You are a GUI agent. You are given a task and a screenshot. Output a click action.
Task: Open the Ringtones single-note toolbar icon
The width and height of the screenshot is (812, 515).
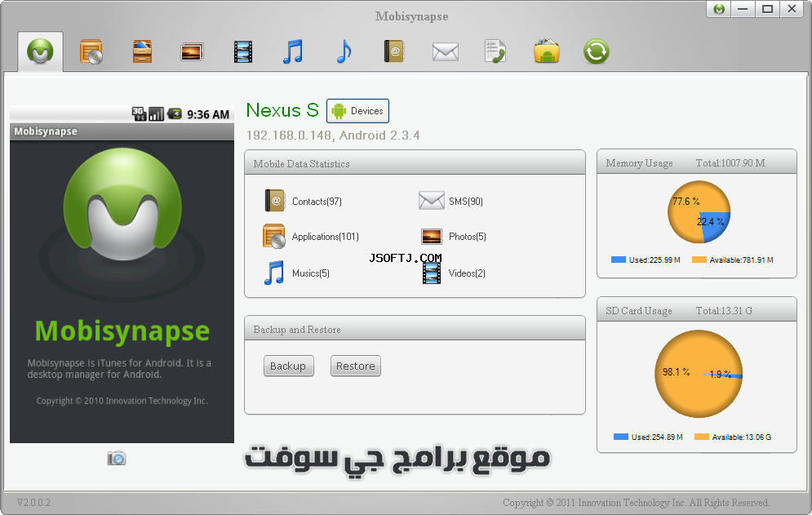point(344,51)
